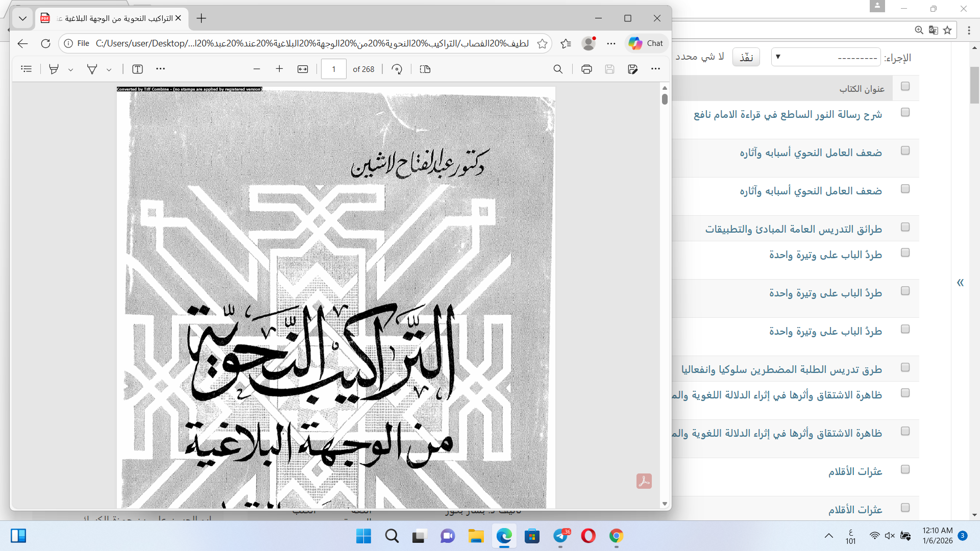This screenshot has height=551, width=980.
Task: Open the Edge Favorites list
Action: 566,43
